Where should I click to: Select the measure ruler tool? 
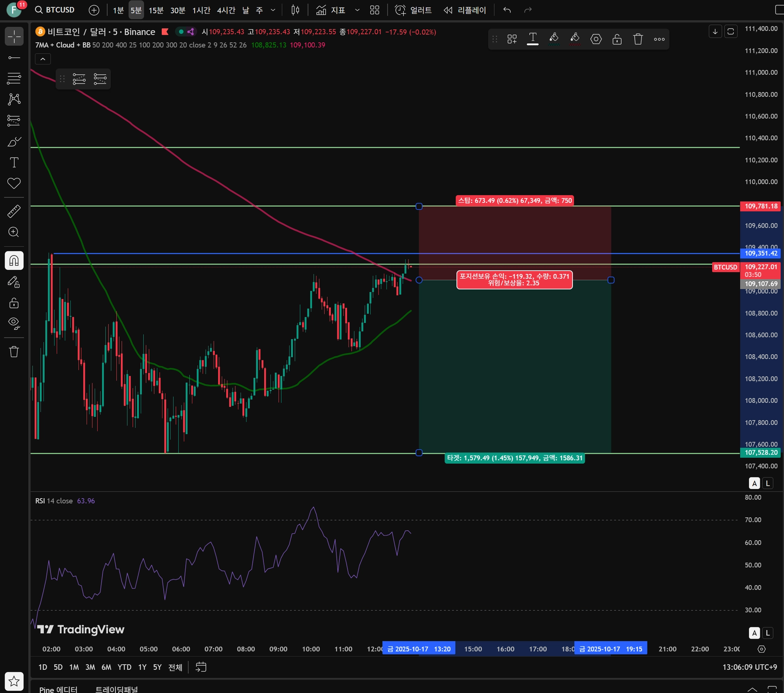point(14,211)
